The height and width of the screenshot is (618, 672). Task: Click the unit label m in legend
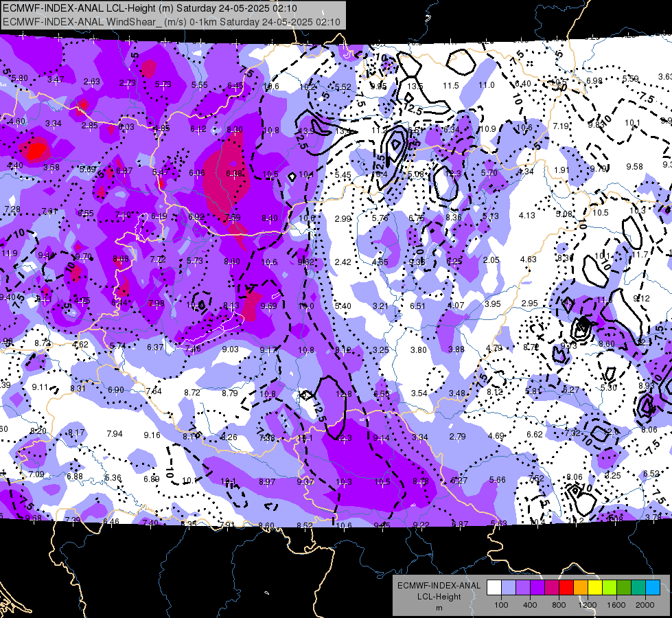(x=439, y=608)
